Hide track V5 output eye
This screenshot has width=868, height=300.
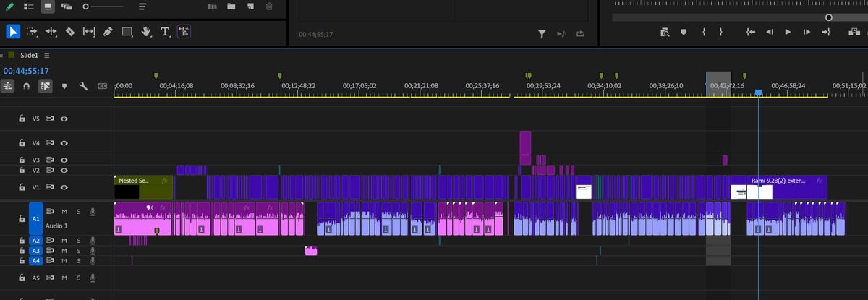pyautogui.click(x=64, y=119)
